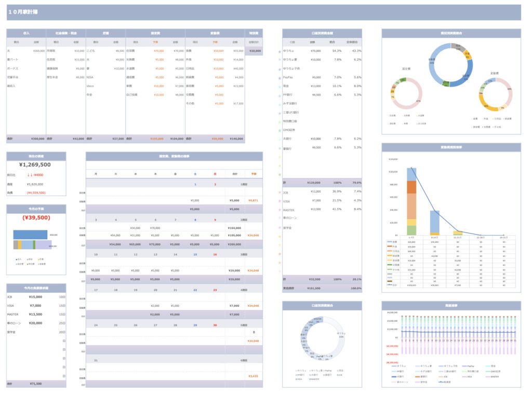Select the 住民税 amount ¥15,000
The width and height of the screenshot is (532, 396).
click(x=79, y=60)
